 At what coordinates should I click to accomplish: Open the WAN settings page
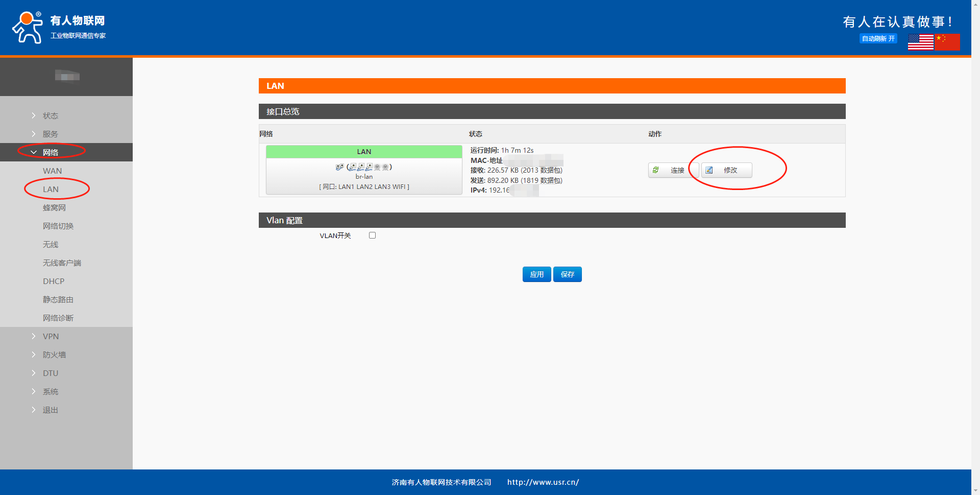coord(52,171)
